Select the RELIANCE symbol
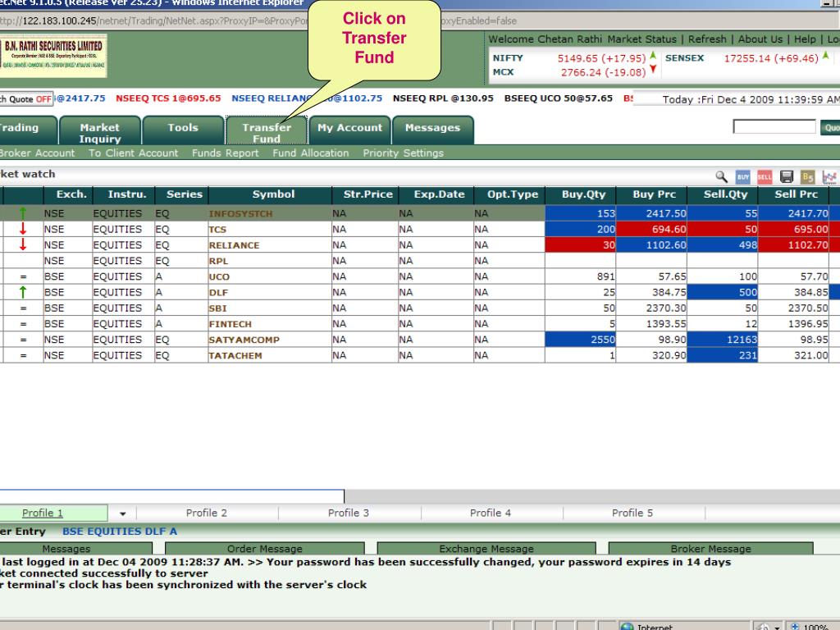Screen dimensions: 840x630 234,245
